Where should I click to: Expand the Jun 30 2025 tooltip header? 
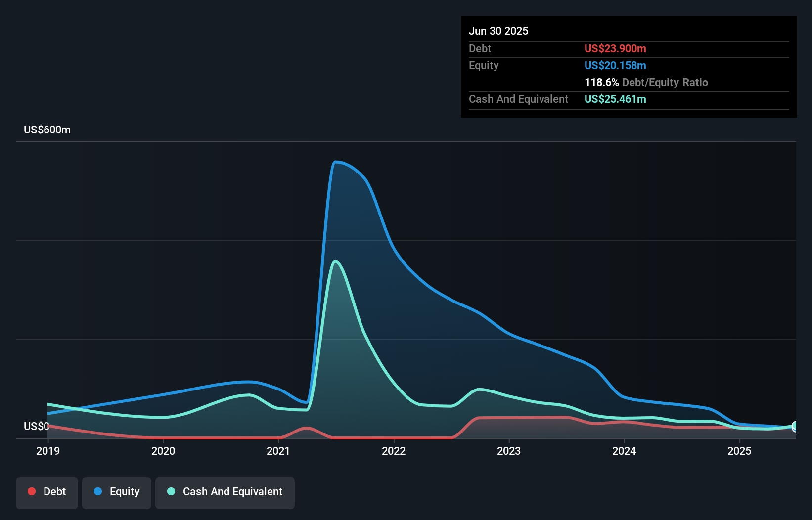(x=498, y=31)
